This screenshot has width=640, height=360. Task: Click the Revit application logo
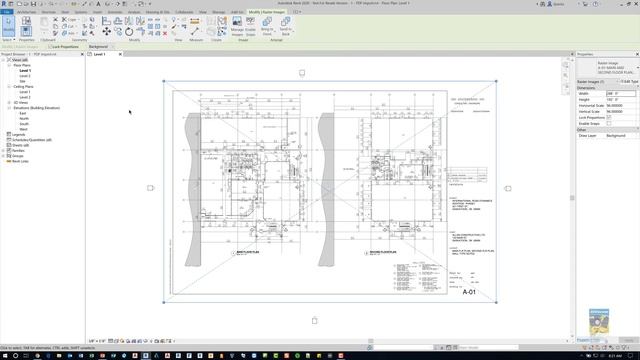tap(4, 4)
